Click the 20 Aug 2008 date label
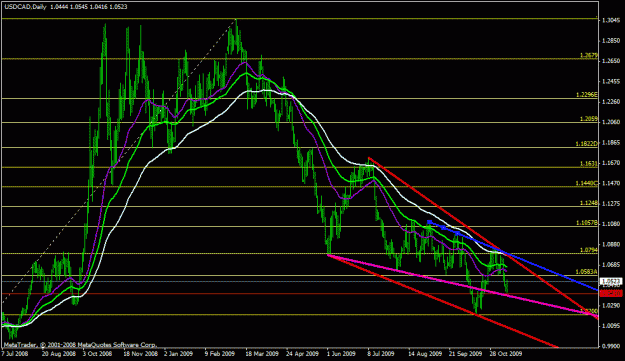This screenshot has height=361, width=625. coord(58,353)
